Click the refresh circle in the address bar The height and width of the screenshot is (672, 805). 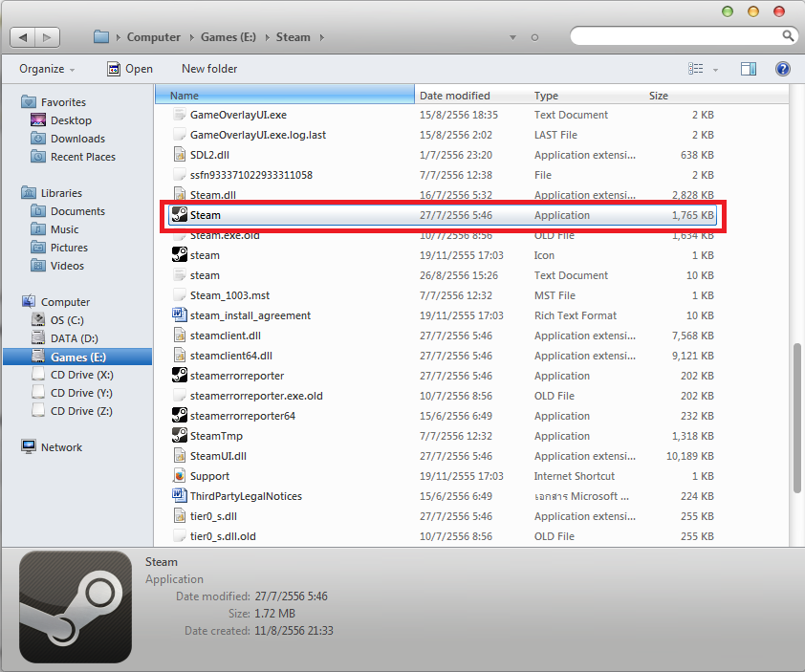pyautogui.click(x=534, y=37)
